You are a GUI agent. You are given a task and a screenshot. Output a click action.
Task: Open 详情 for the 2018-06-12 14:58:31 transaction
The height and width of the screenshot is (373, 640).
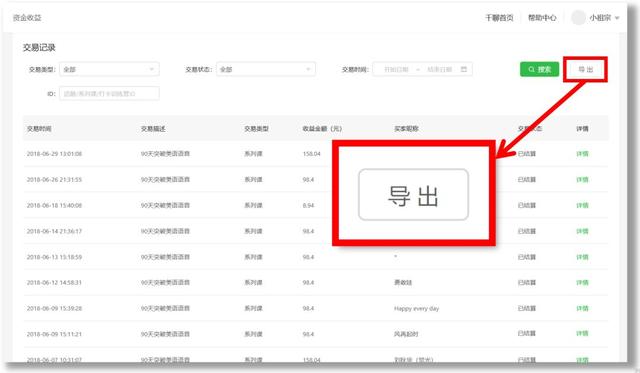582,282
